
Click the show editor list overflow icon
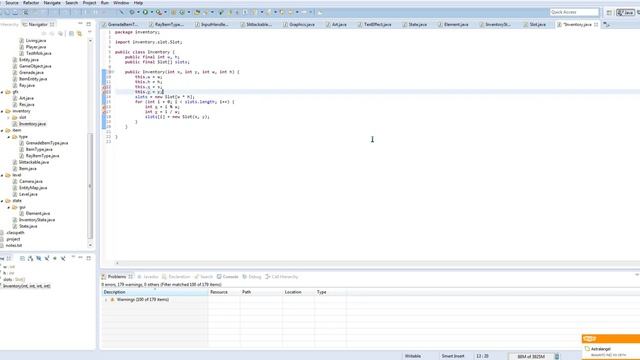pyautogui.click(x=607, y=24)
